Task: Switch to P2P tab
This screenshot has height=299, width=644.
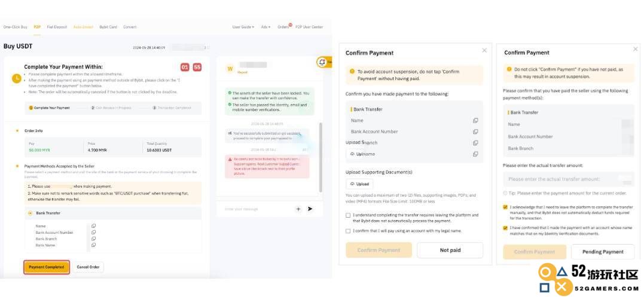Action: pyautogui.click(x=38, y=27)
